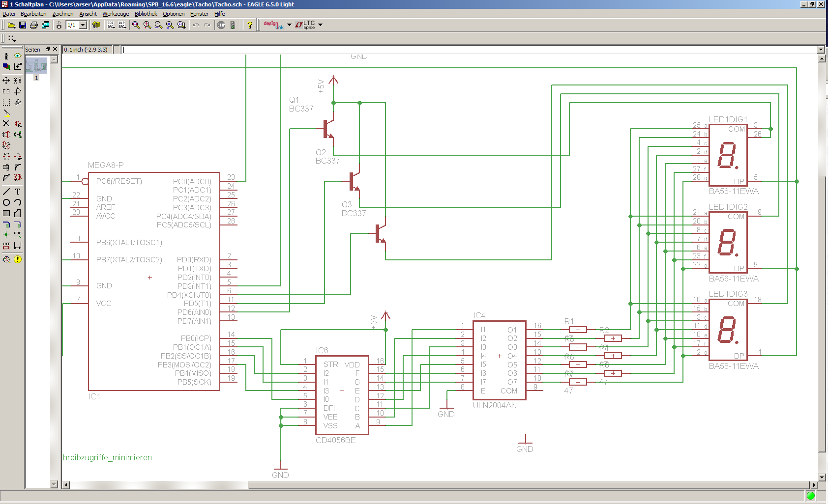Open the Datei menu
This screenshot has width=828, height=504.
(x=9, y=14)
